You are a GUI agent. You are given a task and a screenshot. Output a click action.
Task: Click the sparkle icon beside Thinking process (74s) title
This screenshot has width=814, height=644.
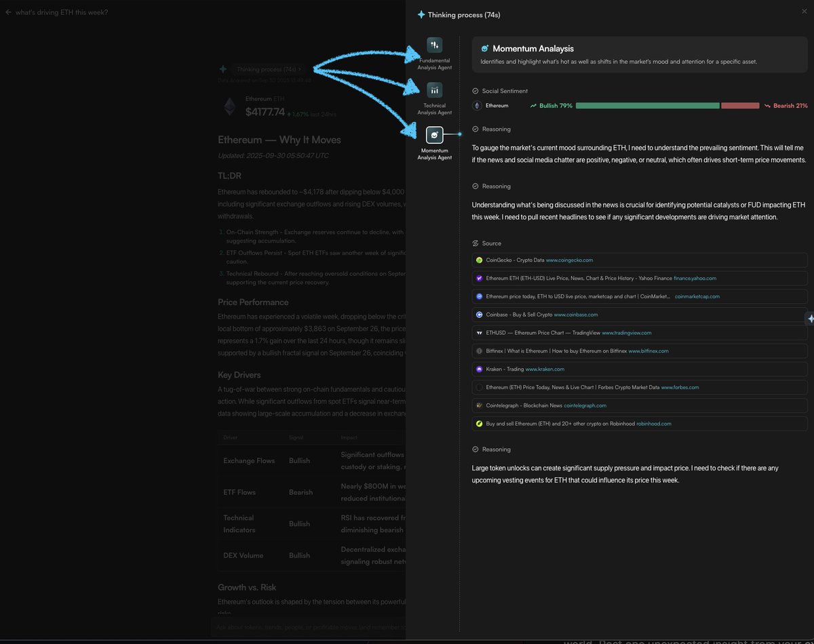pos(421,14)
